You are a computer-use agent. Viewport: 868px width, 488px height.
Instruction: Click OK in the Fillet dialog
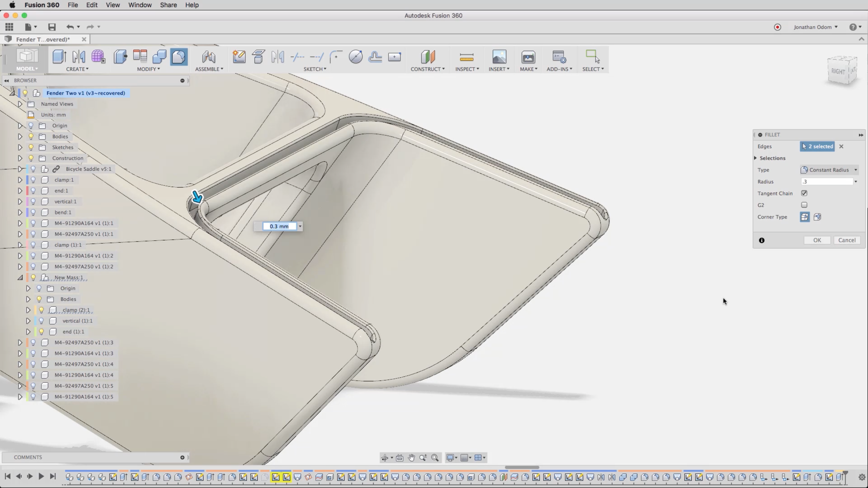(817, 240)
